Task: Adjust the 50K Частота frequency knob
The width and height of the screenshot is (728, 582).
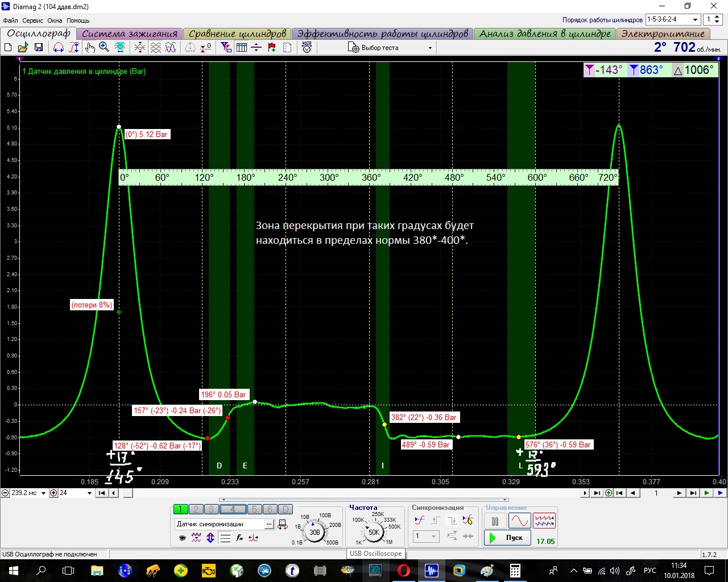Action: coord(374,532)
